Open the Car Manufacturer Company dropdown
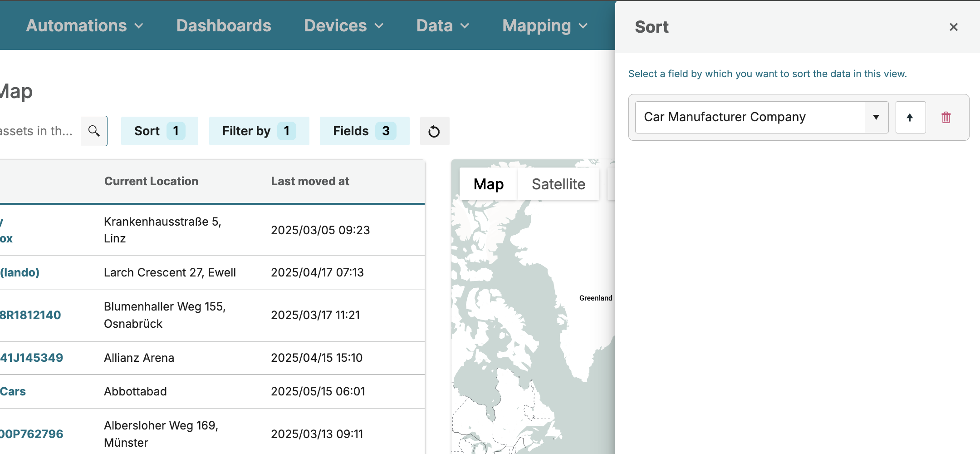This screenshot has width=980, height=454. pos(761,118)
